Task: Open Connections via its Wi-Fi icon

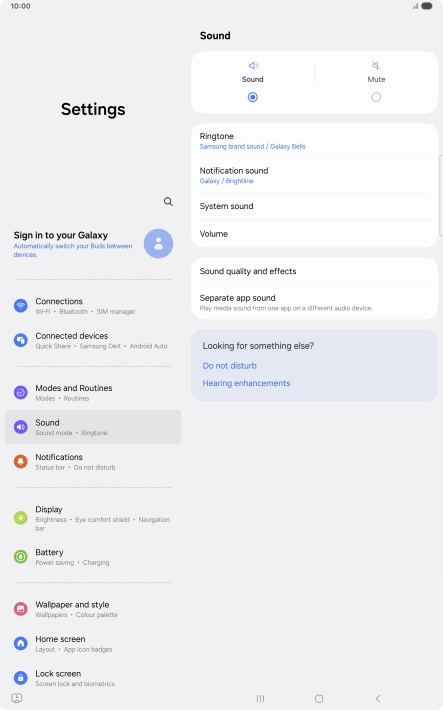Action: [x=21, y=306]
